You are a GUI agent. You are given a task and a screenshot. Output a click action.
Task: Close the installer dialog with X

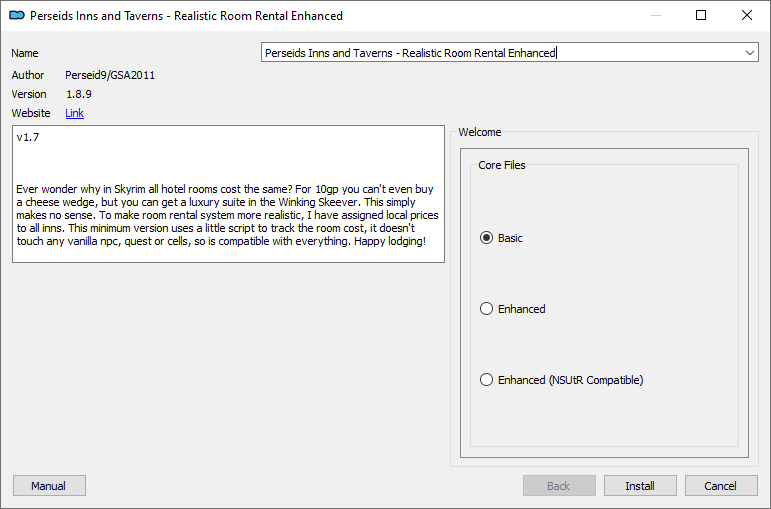pos(746,16)
